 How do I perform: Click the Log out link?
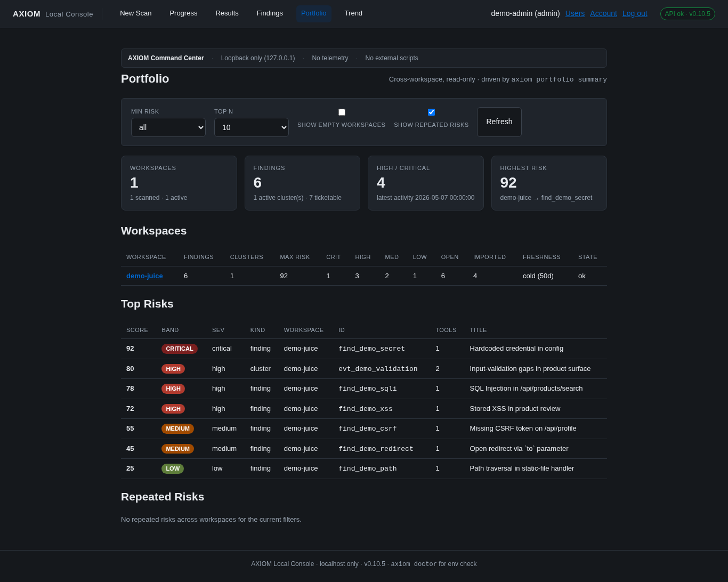635,13
